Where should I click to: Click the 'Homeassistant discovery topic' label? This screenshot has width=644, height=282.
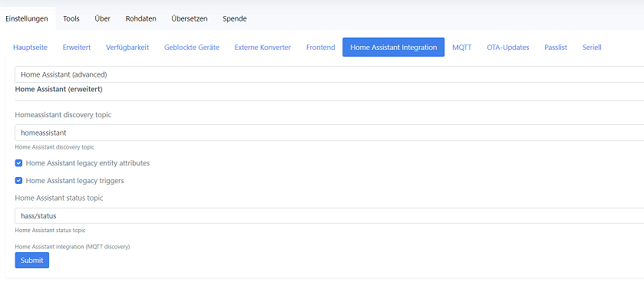(63, 115)
